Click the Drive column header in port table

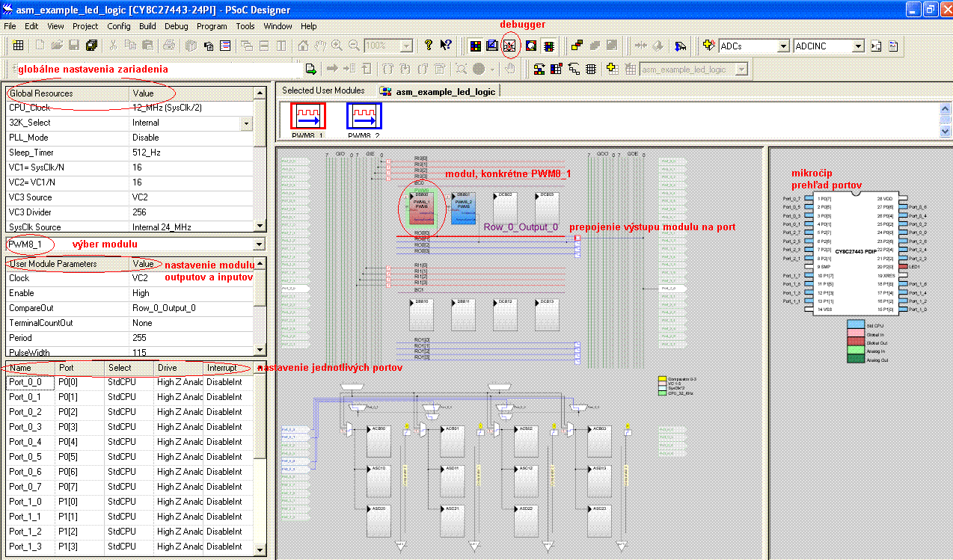[179, 368]
